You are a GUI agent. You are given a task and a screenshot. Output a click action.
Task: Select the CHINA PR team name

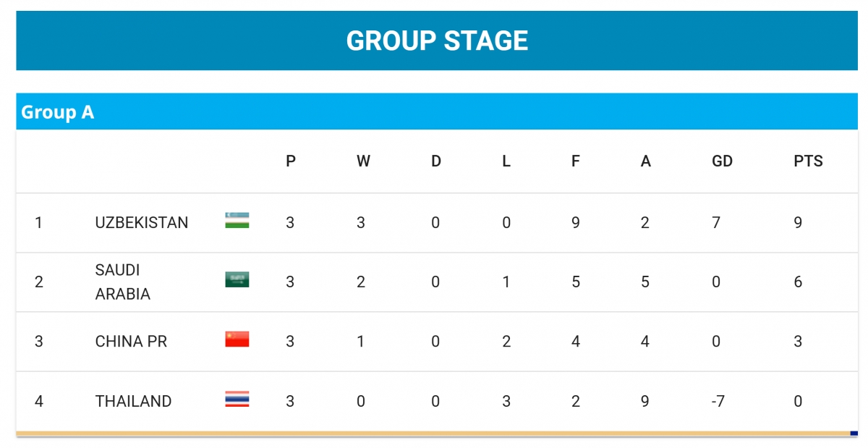pos(131,342)
